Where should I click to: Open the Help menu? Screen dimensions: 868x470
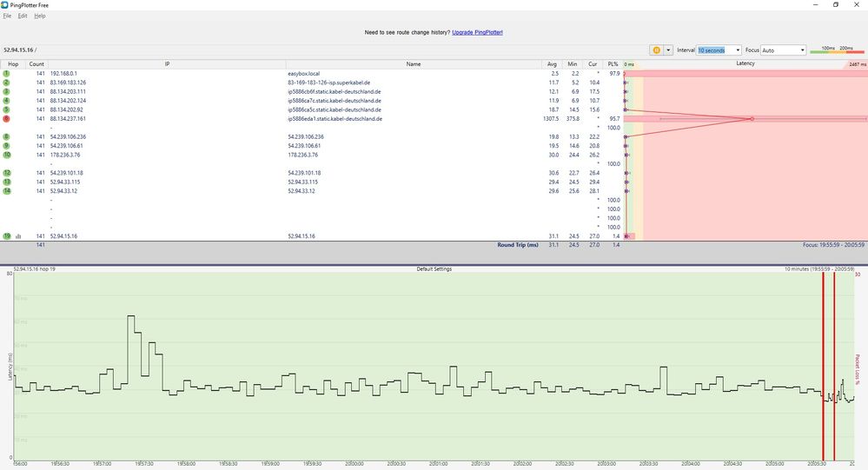[40, 16]
